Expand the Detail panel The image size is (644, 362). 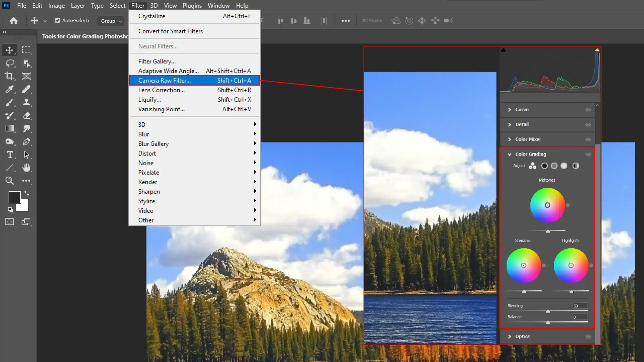tap(509, 124)
